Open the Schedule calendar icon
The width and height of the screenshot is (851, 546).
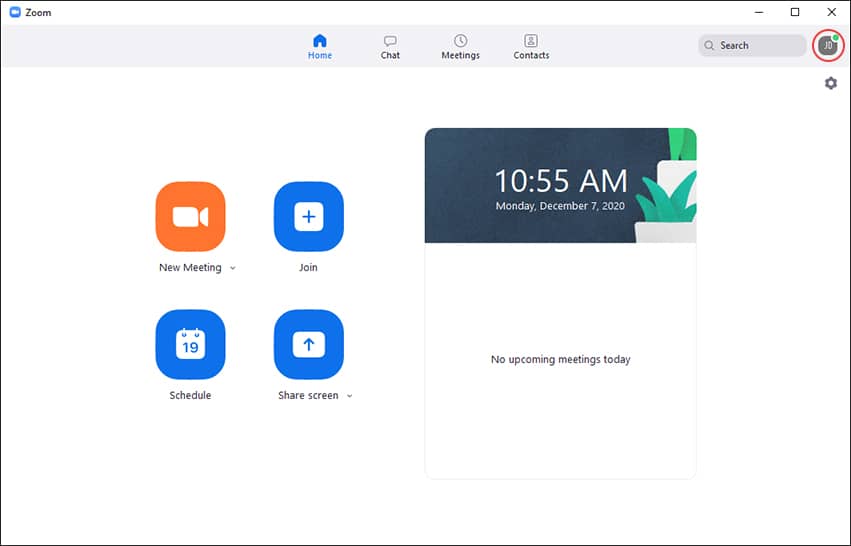coord(190,344)
